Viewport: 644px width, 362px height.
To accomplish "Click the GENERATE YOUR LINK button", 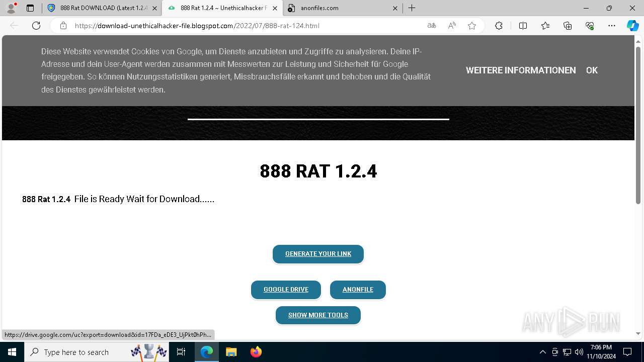I will pos(318,254).
